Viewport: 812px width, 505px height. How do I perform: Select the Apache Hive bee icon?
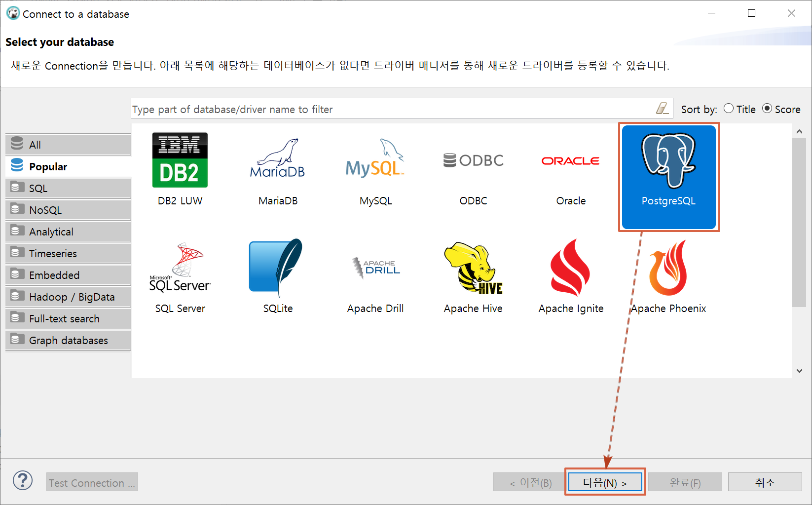pyautogui.click(x=473, y=268)
